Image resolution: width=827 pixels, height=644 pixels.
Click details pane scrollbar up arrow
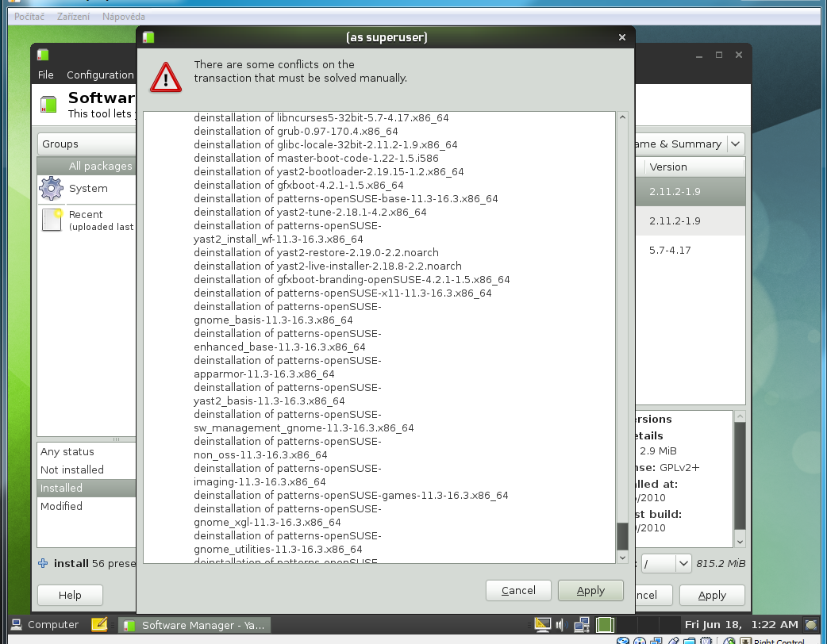740,416
